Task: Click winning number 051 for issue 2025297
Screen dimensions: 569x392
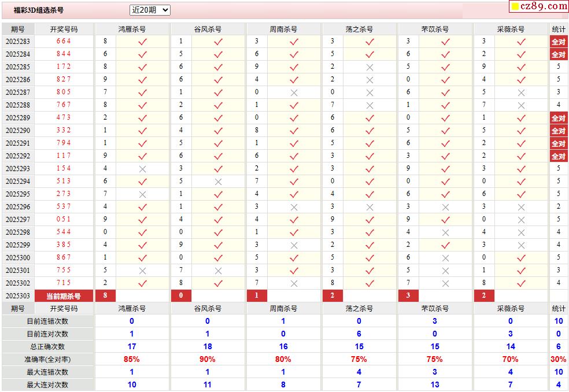Action: [64, 219]
